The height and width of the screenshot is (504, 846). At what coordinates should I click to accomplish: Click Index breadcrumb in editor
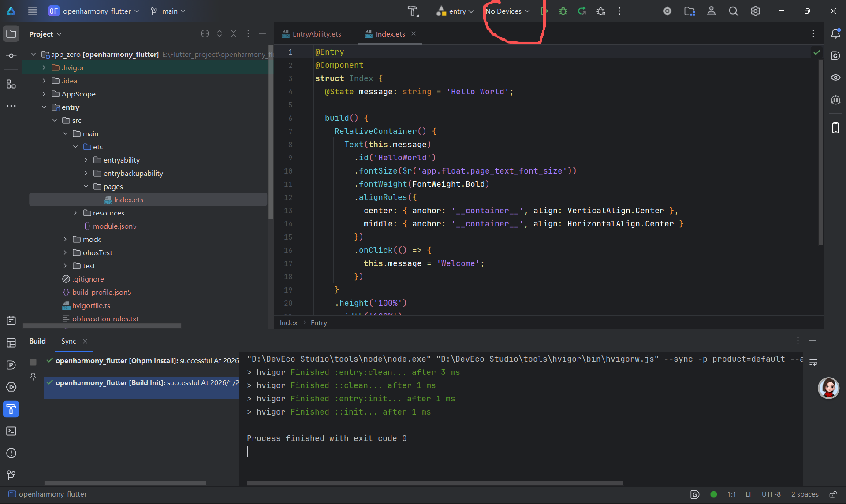coord(289,322)
